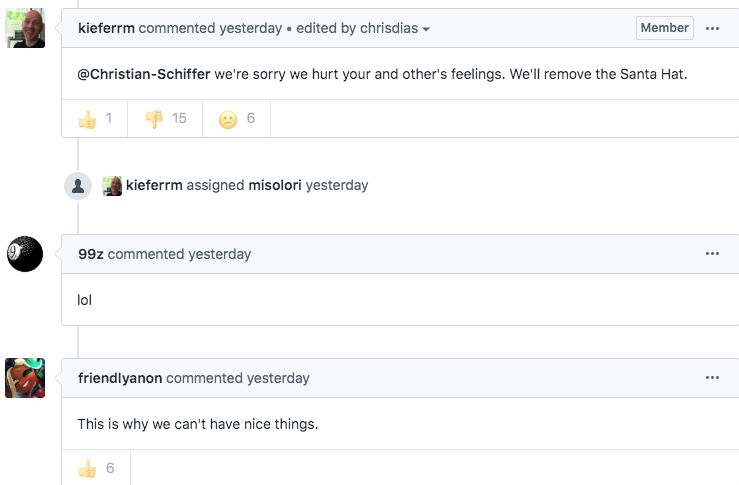Click the 99z username link
The height and width of the screenshot is (485, 739).
pos(90,254)
